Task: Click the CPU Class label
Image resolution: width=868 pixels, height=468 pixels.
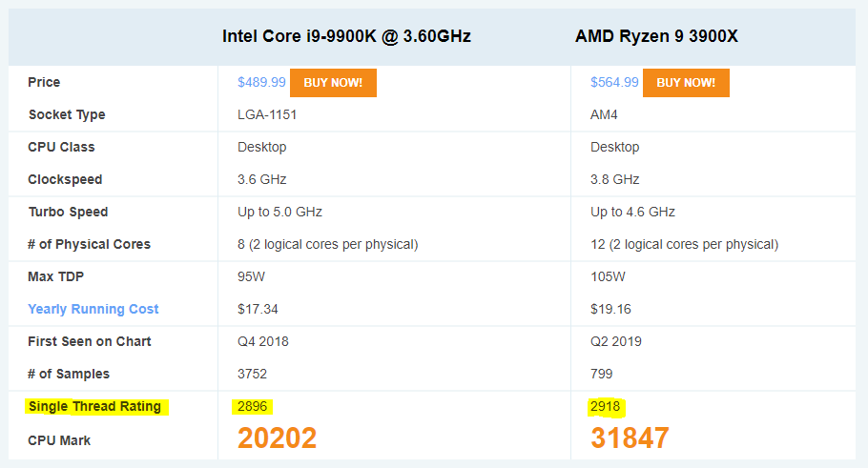Action: coord(61,147)
